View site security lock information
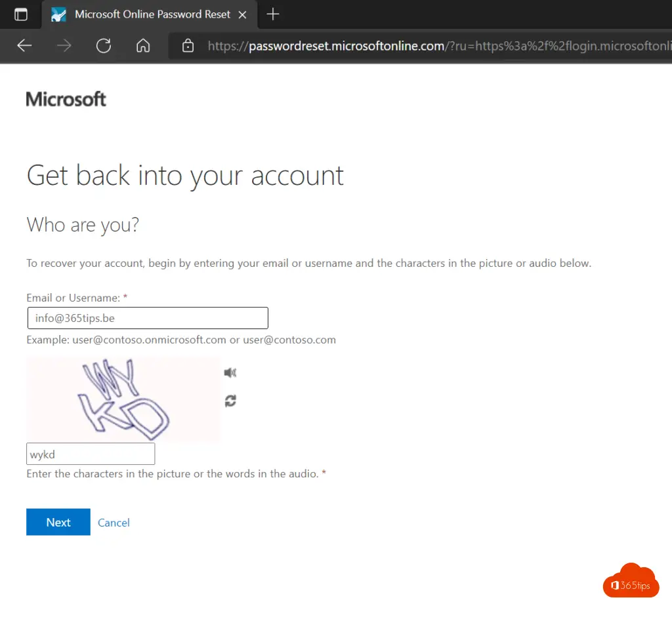Image resolution: width=672 pixels, height=621 pixels. (188, 45)
